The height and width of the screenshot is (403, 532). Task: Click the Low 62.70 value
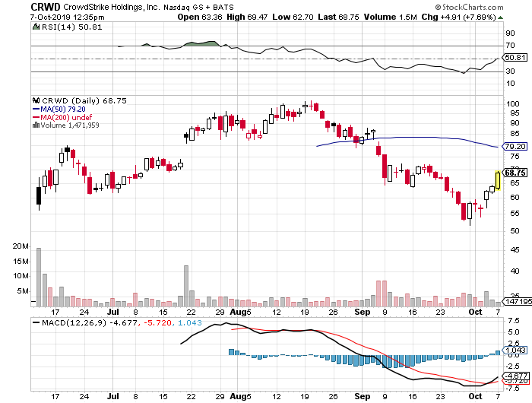(x=293, y=17)
